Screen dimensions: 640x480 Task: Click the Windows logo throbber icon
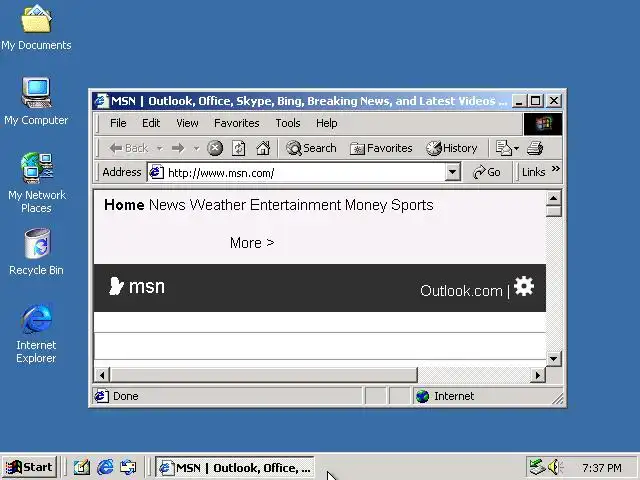pyautogui.click(x=543, y=124)
